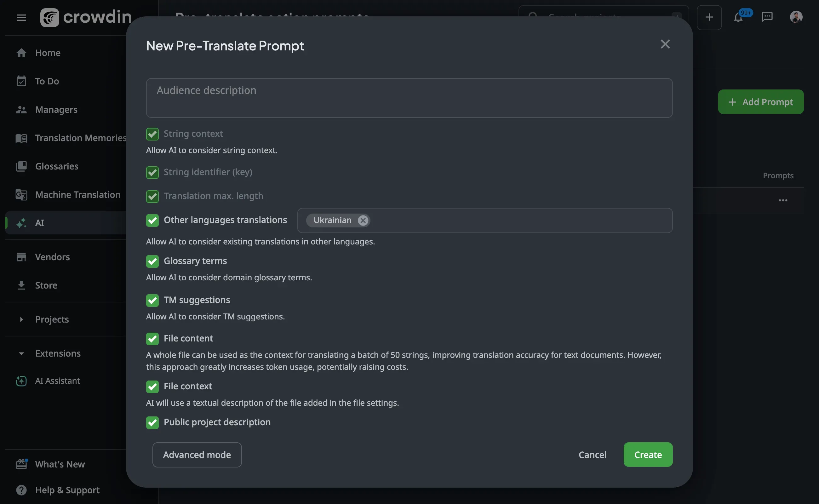The height and width of the screenshot is (504, 819).
Task: Click the plus create icon in header
Action: 709,17
